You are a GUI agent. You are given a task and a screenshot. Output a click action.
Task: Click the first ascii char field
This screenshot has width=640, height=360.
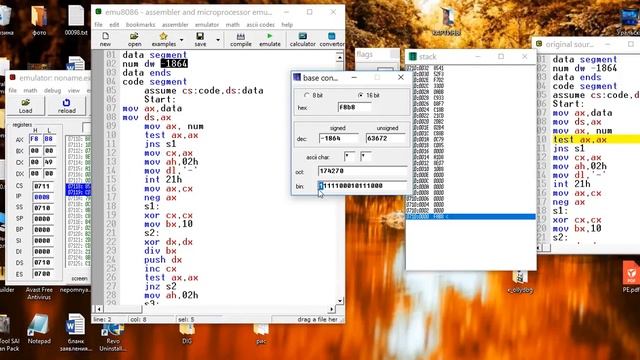coord(349,156)
